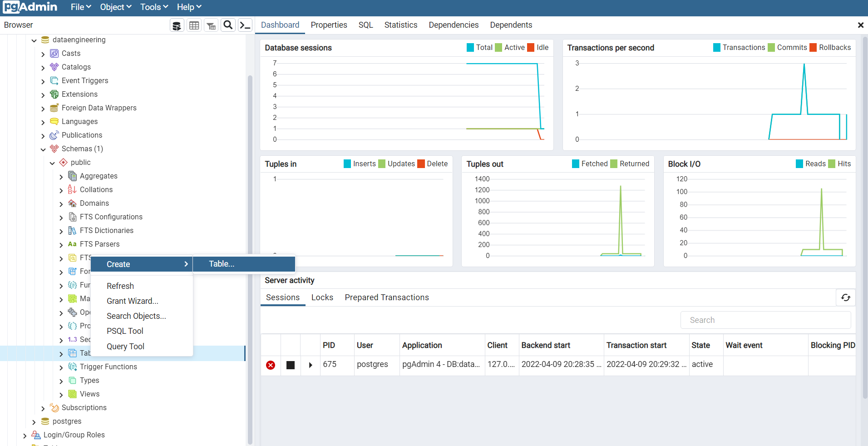Click the FTS Configurations icon
Screen dimensions: 868x446
tap(72, 217)
